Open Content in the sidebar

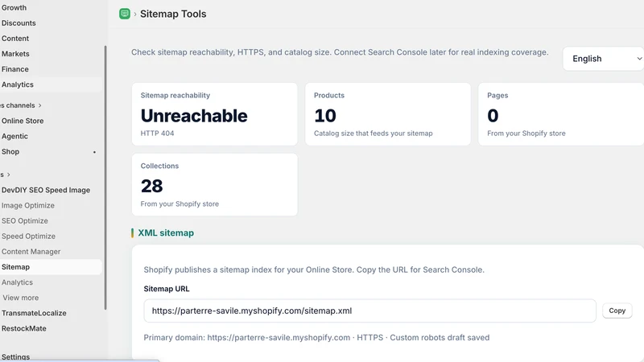15,38
